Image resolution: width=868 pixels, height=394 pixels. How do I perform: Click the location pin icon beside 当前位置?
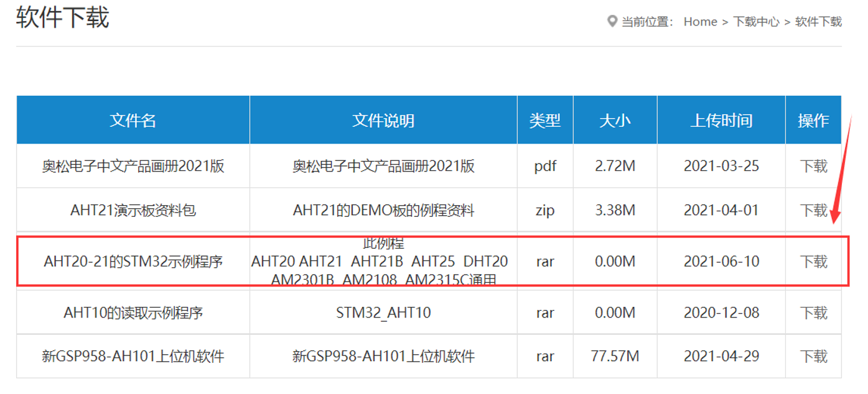(612, 22)
